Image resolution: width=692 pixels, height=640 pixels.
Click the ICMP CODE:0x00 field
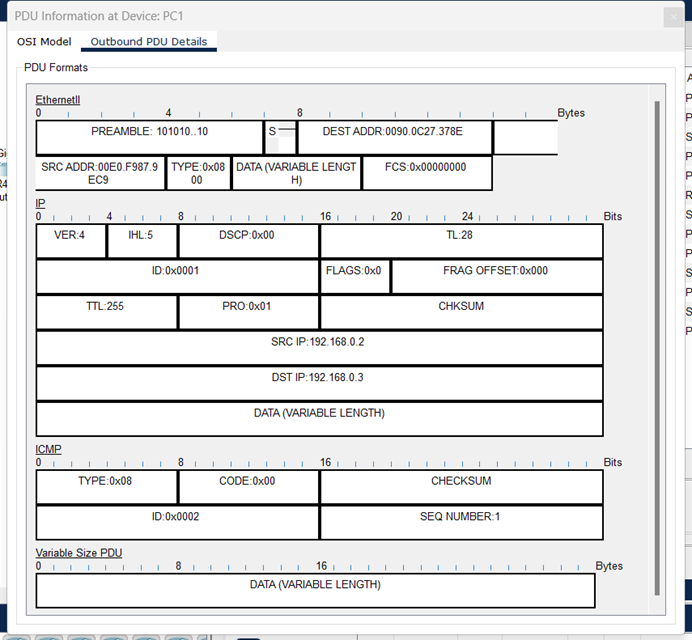pyautogui.click(x=248, y=487)
